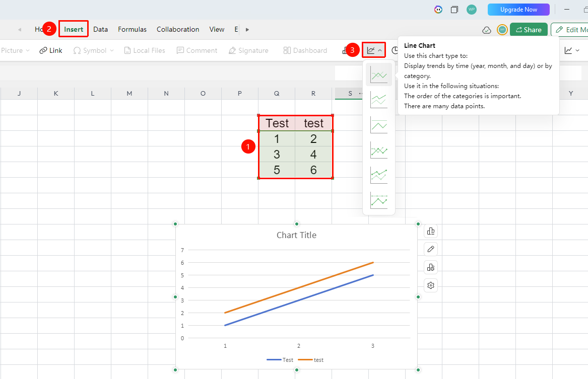The height and width of the screenshot is (379, 588).
Task: Open the Formulas tab
Action: pyautogui.click(x=133, y=29)
